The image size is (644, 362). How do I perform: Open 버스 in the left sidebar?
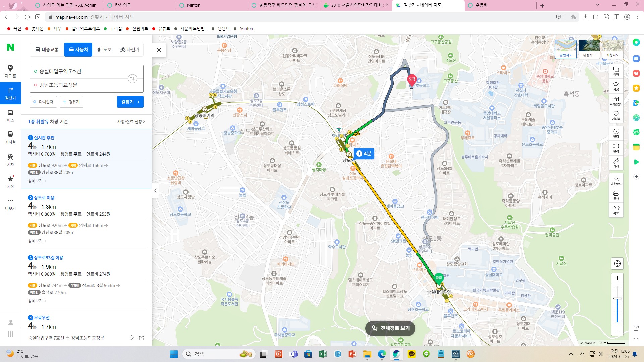(x=10, y=115)
